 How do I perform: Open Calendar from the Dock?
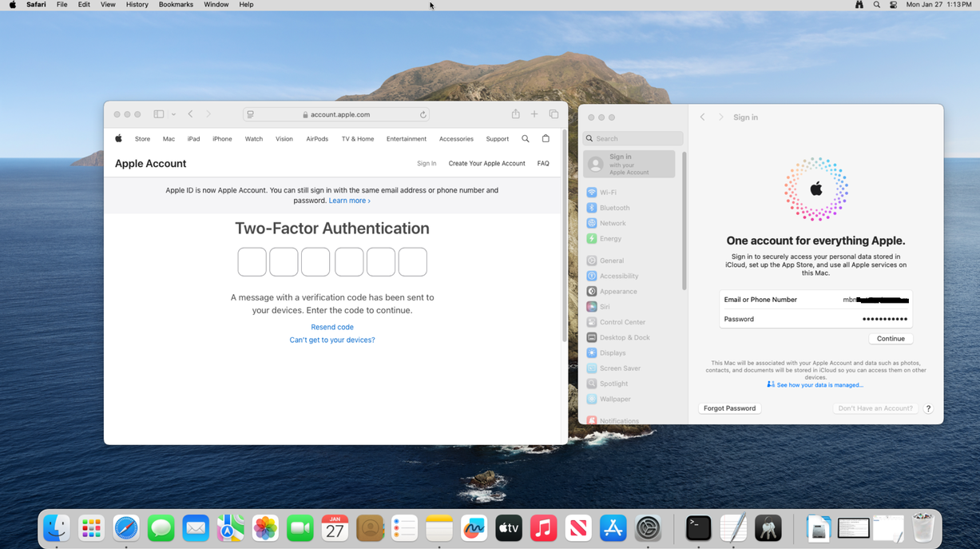[x=335, y=528]
